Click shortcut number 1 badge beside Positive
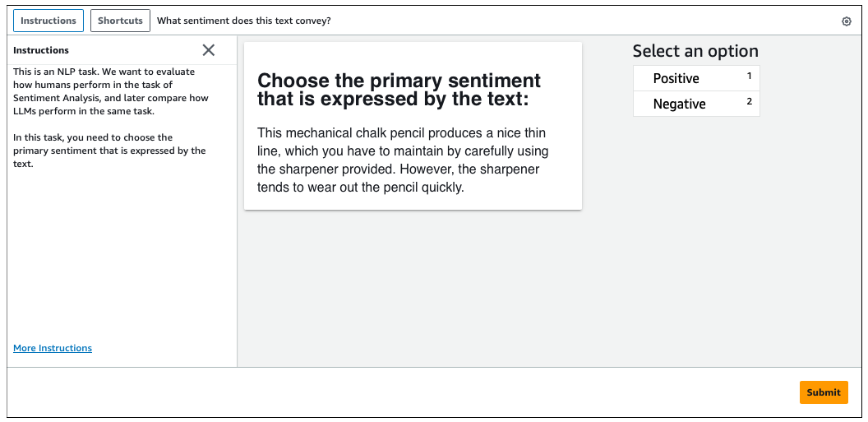The width and height of the screenshot is (868, 422). click(749, 77)
